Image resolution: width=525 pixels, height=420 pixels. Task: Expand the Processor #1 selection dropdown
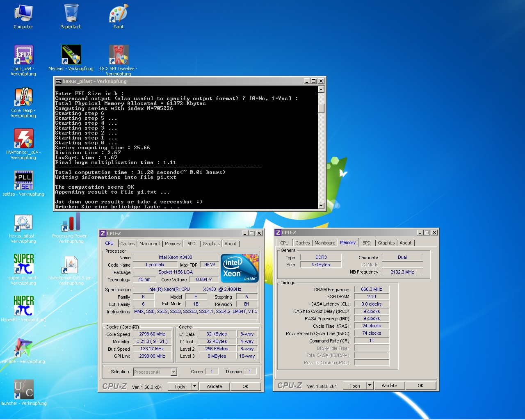(x=173, y=372)
